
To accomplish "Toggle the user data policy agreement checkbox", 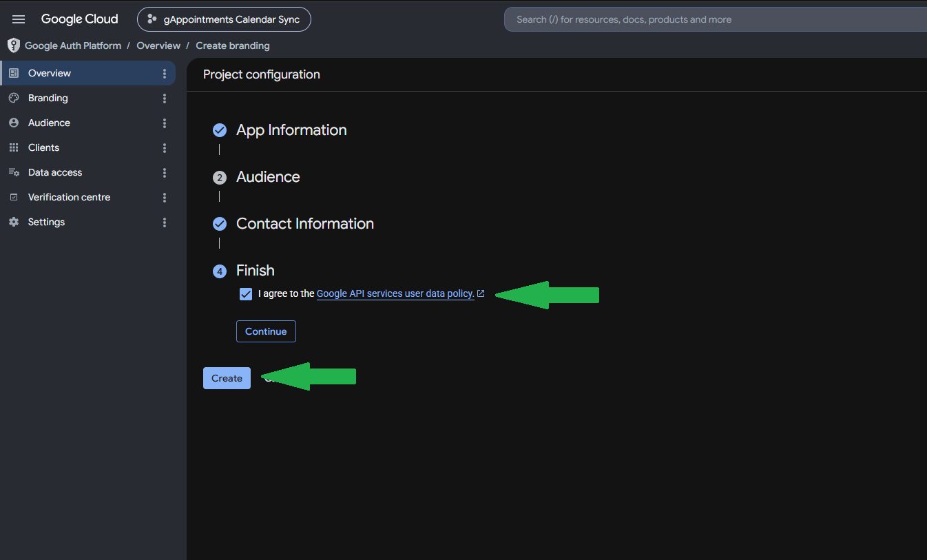I will [x=246, y=294].
